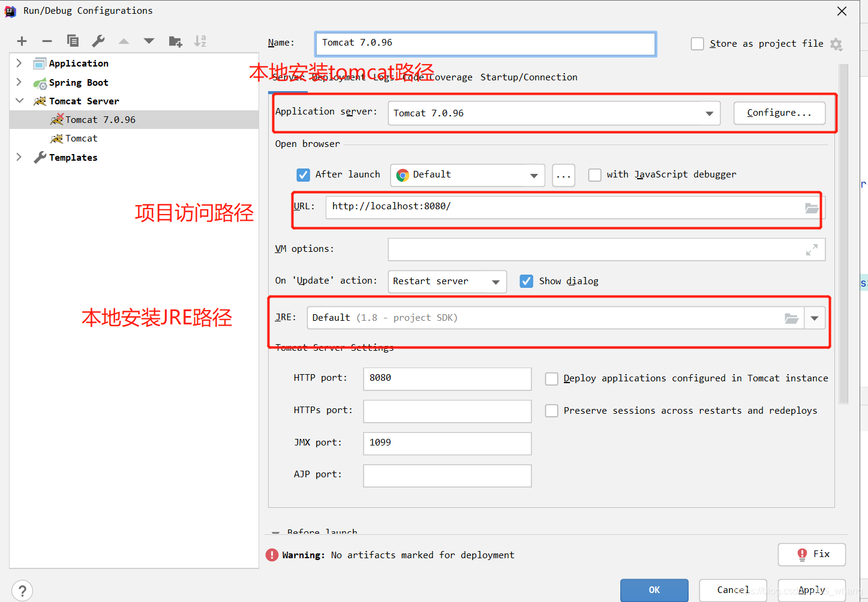Click the Apply button
Viewport: 868px width, 602px height.
tap(812, 590)
